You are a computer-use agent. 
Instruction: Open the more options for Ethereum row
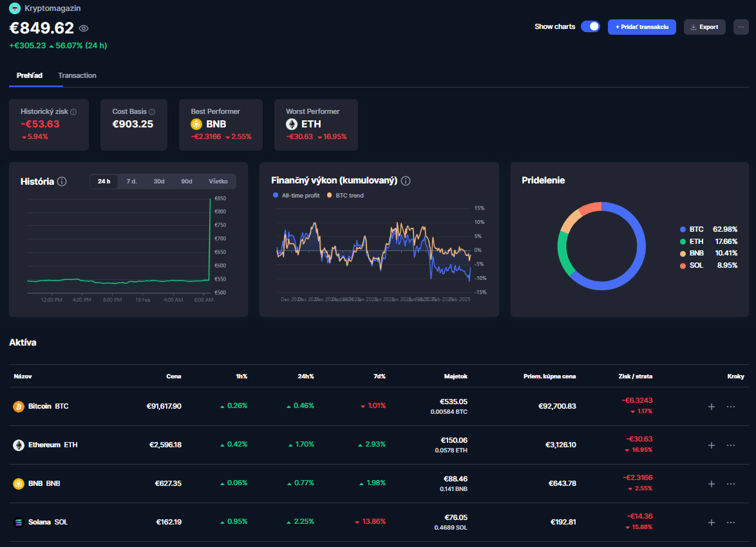pyautogui.click(x=731, y=445)
